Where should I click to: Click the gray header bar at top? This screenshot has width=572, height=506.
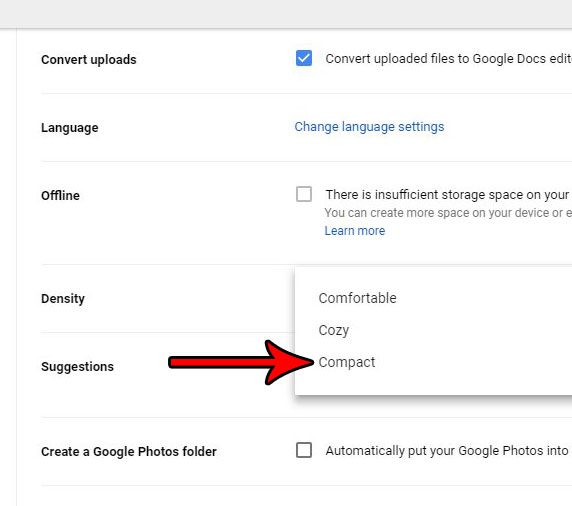286,14
